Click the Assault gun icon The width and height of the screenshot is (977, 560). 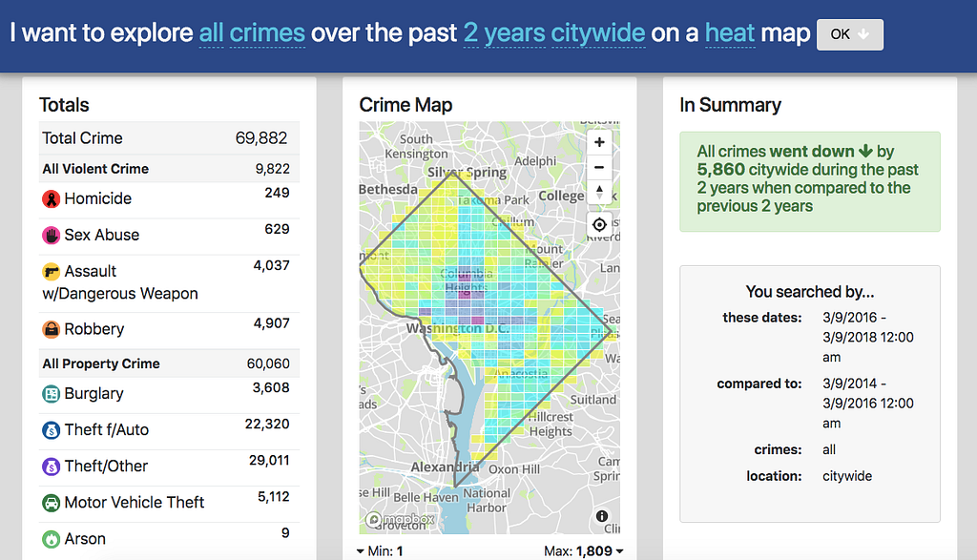pyautogui.click(x=52, y=272)
